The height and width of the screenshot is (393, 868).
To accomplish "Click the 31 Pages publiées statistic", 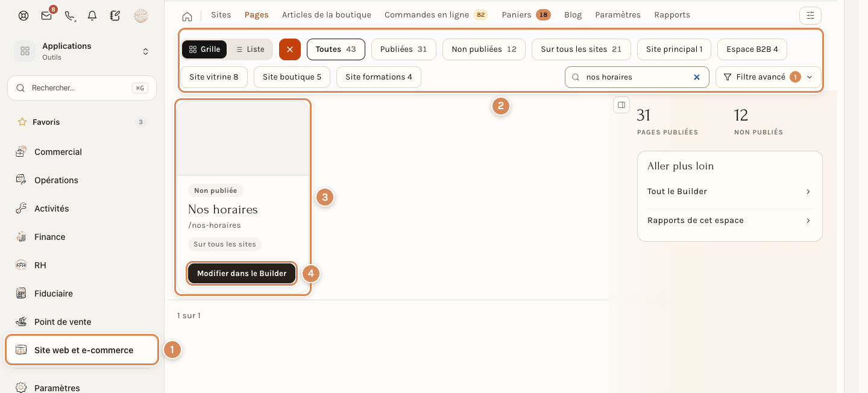I will (667, 121).
